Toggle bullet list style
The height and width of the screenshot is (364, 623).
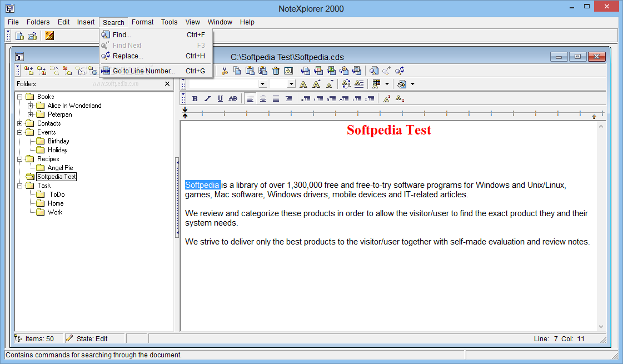coord(306,98)
